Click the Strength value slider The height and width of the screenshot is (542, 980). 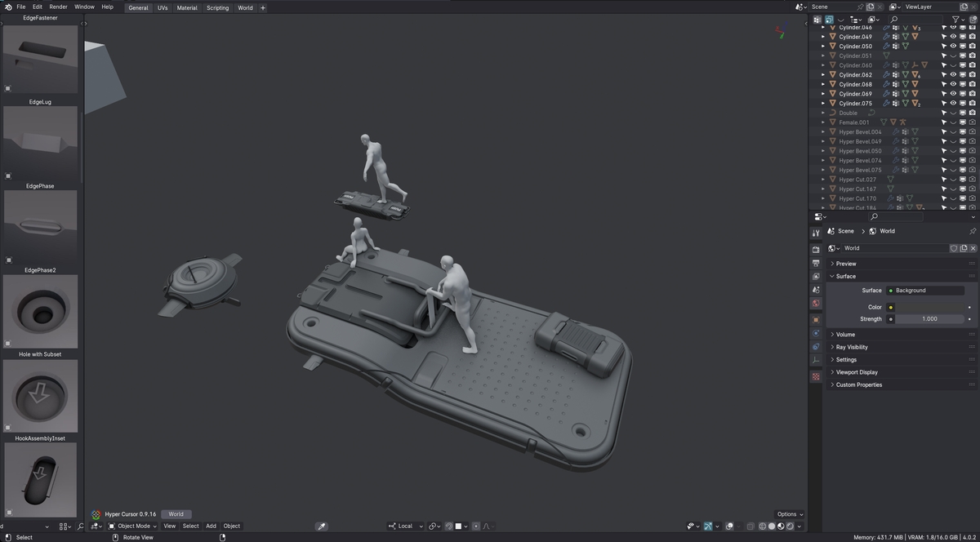[x=929, y=319]
